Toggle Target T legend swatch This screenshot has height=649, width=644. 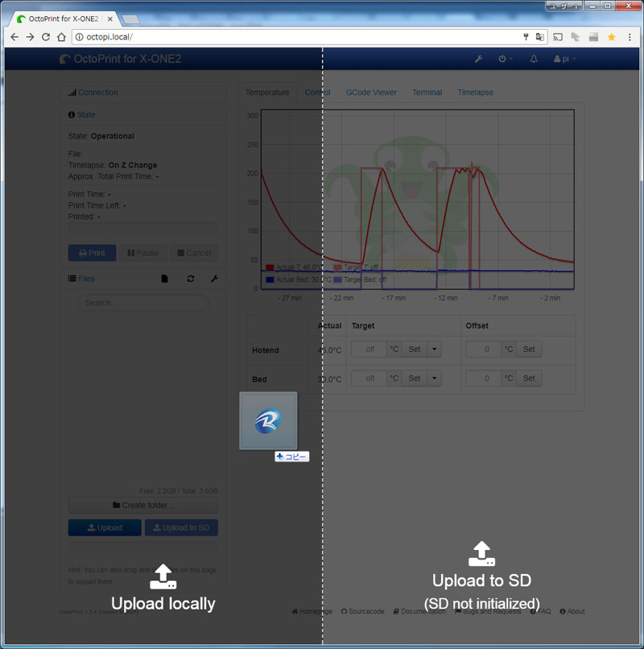click(x=338, y=267)
